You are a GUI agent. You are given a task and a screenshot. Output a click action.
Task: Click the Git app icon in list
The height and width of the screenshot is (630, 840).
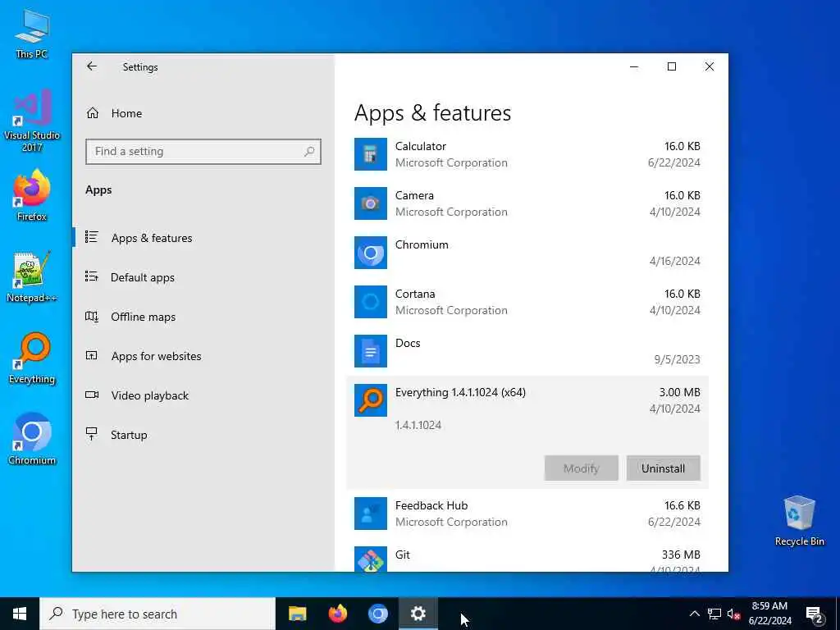[x=370, y=559]
